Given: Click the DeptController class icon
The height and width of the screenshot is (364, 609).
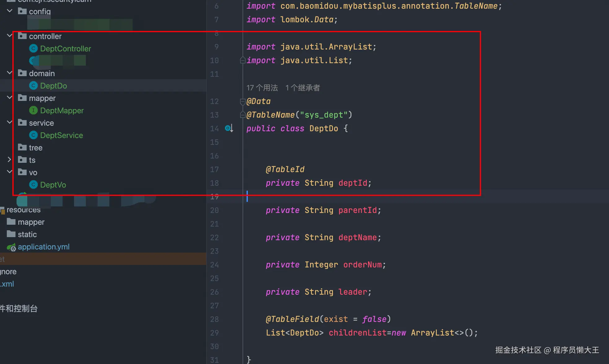Looking at the screenshot, I should click(33, 49).
